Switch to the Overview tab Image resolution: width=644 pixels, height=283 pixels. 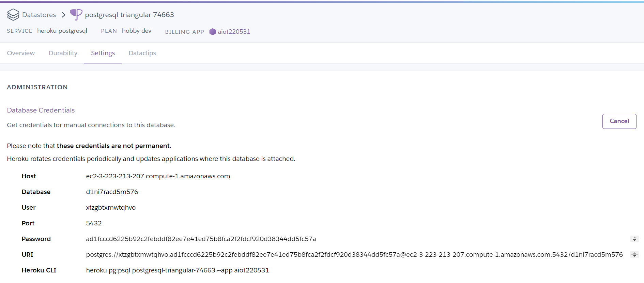(21, 53)
